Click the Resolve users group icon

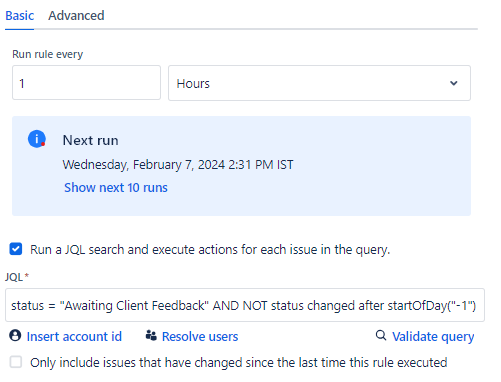click(151, 335)
